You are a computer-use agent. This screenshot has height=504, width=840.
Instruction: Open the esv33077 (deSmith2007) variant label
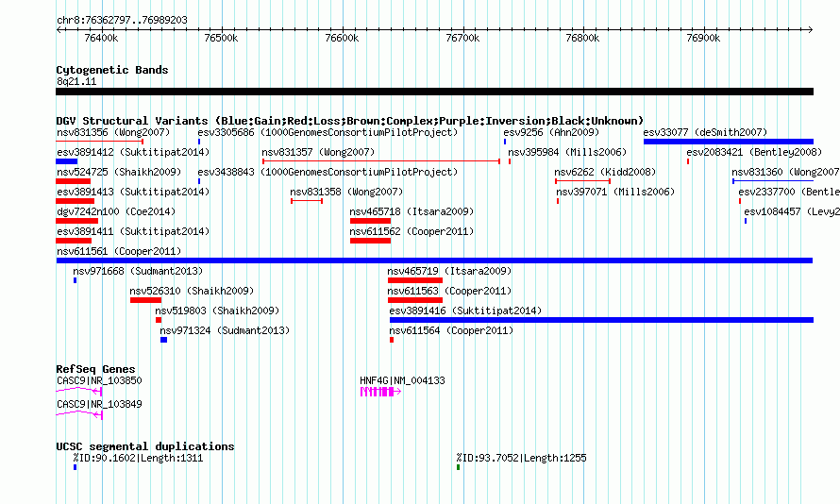(x=705, y=132)
